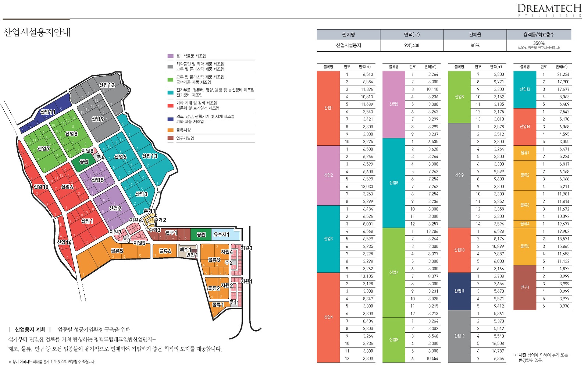Select the '건폐율' table header
Viewport: 588px width, 367px height.
point(475,35)
